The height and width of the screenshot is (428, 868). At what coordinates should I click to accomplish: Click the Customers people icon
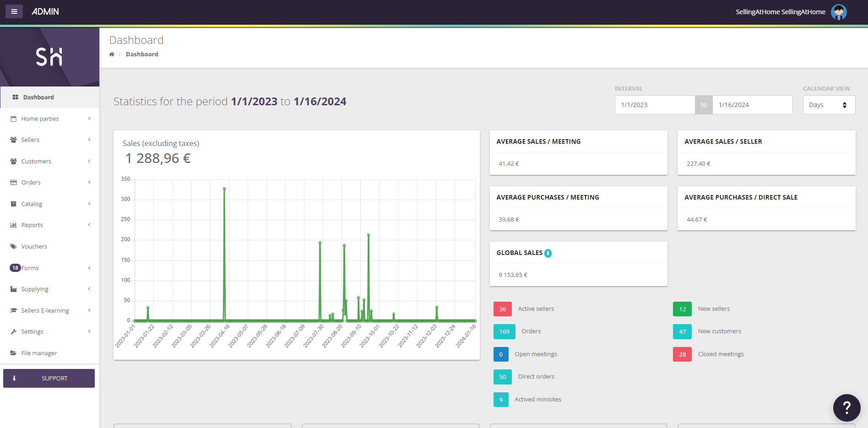pos(13,161)
